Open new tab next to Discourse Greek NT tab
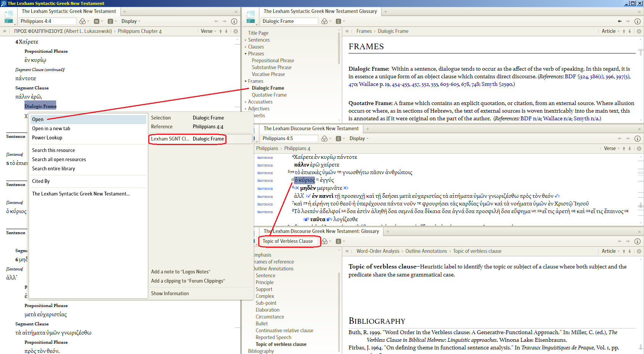The height and width of the screenshot is (354, 644). (367, 129)
